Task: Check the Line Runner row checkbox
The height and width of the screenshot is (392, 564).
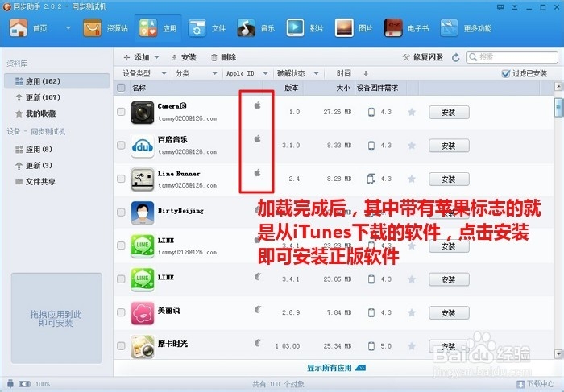Action: [x=121, y=179]
